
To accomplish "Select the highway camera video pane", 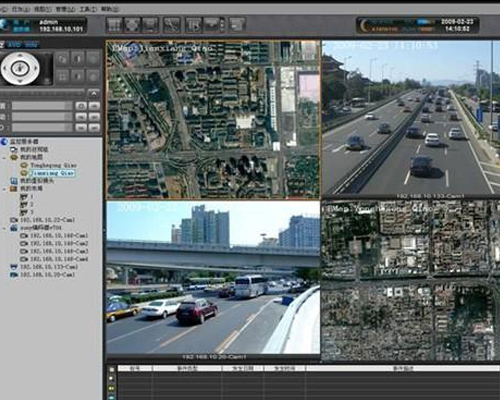I will click(411, 117).
